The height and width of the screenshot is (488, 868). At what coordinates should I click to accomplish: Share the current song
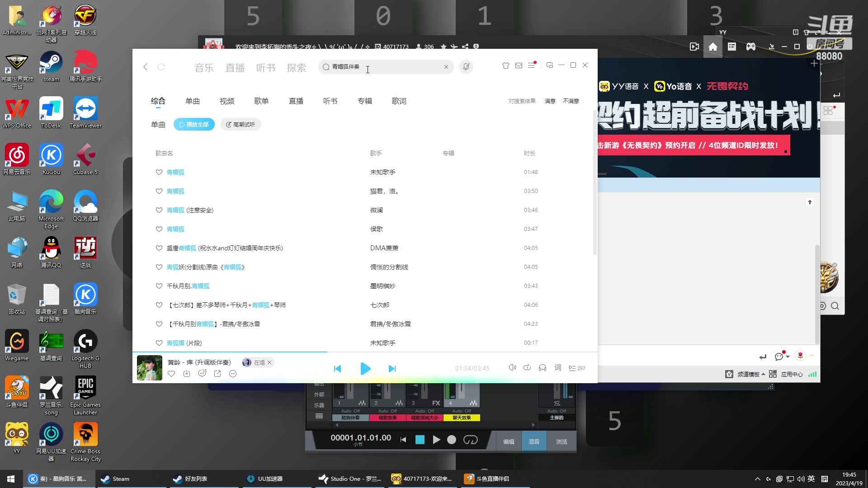pos(217,374)
